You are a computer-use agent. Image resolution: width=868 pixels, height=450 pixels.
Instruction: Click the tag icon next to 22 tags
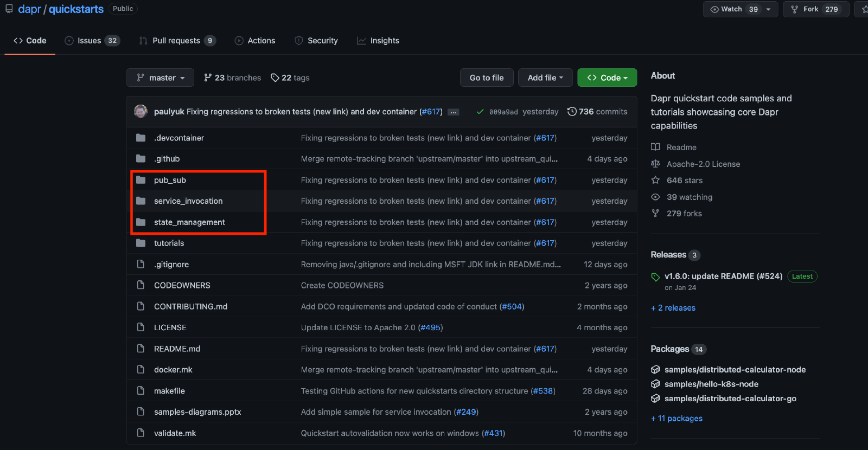click(275, 78)
